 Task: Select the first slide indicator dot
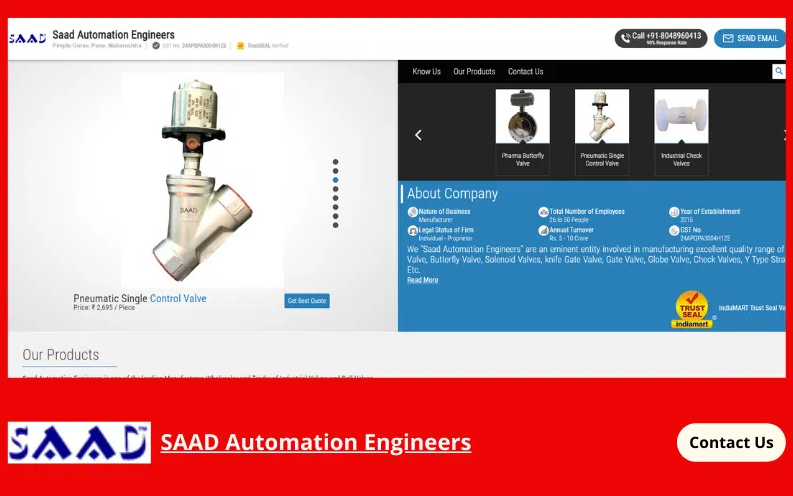335,161
